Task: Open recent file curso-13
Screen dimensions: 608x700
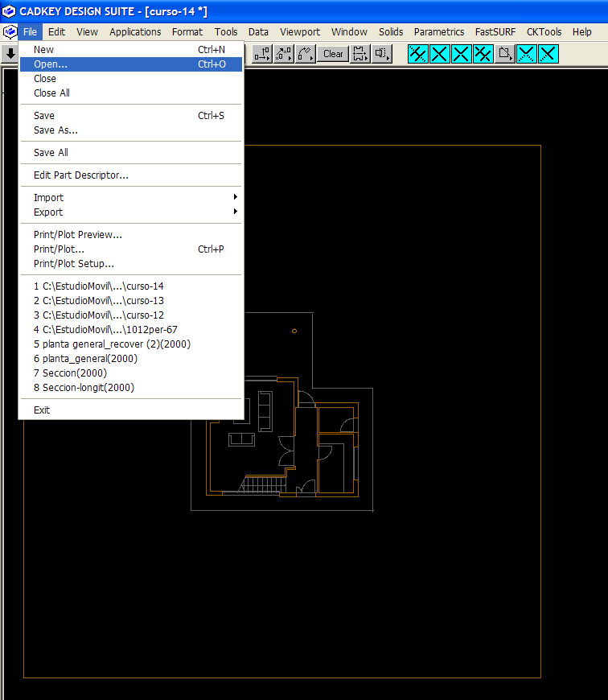Action: point(98,301)
